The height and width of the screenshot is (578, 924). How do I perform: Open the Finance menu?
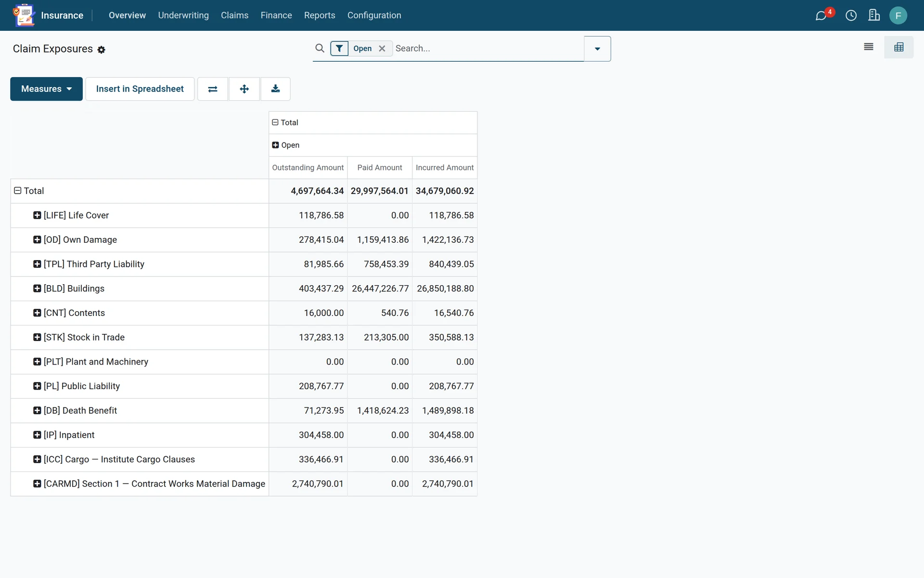[276, 15]
